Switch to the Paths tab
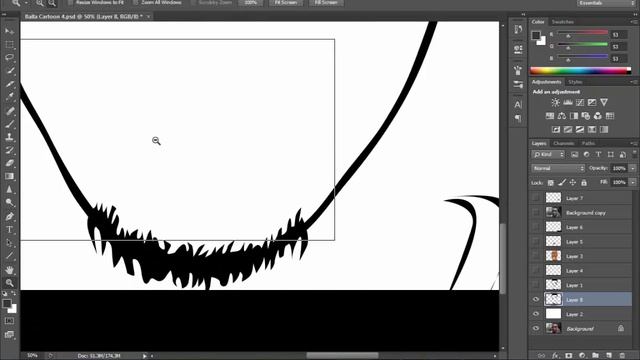Image resolution: width=640 pixels, height=360 pixels. pos(588,144)
